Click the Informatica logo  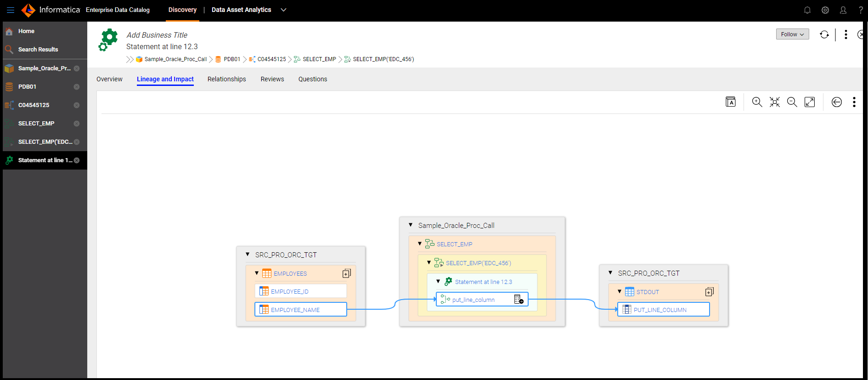[x=51, y=10]
